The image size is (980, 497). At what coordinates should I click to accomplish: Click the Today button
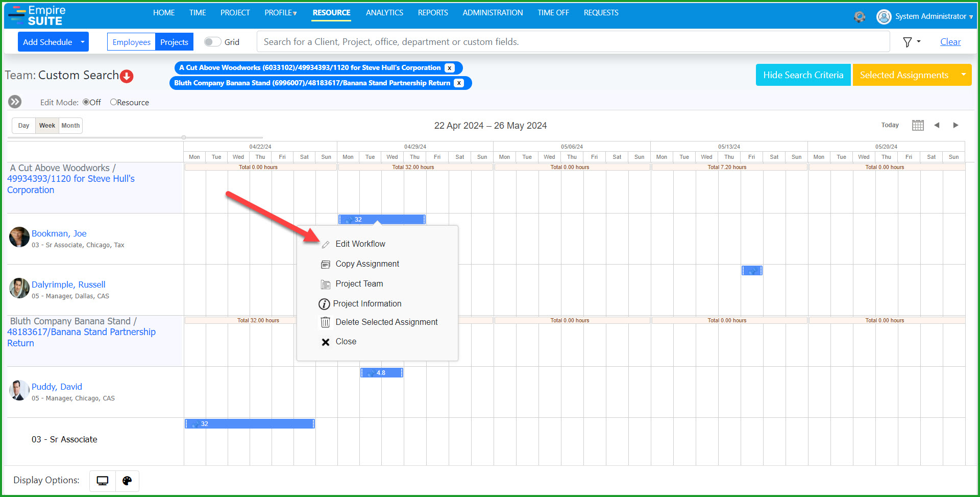click(890, 125)
